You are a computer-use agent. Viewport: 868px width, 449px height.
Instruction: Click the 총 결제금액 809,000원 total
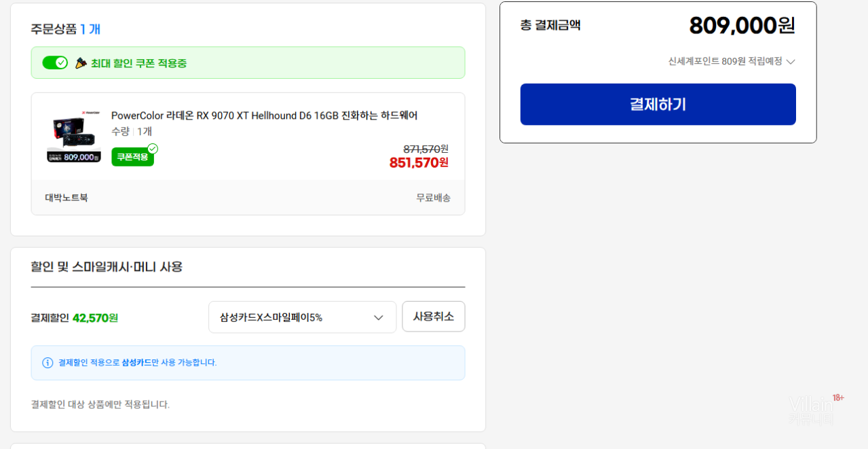(x=741, y=26)
